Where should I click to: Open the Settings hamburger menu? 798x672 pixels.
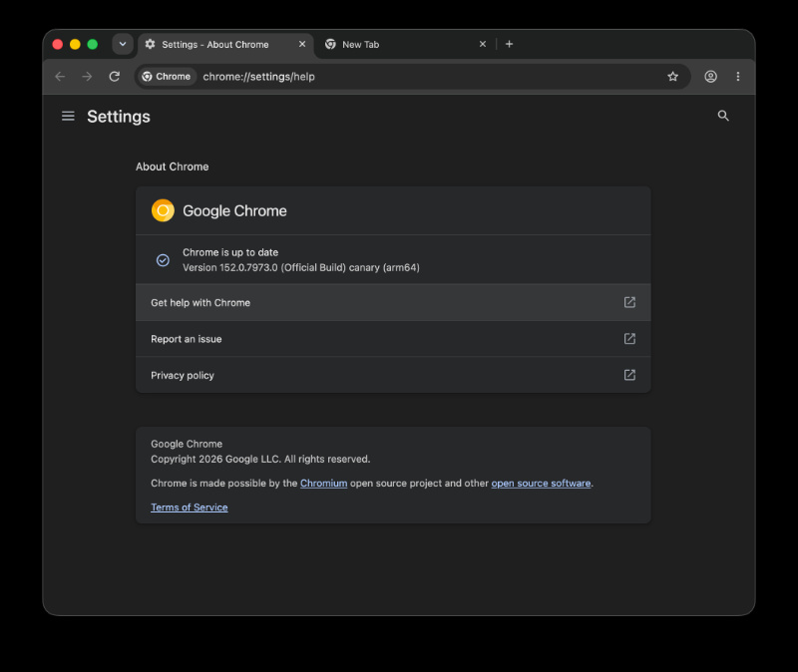[68, 117]
